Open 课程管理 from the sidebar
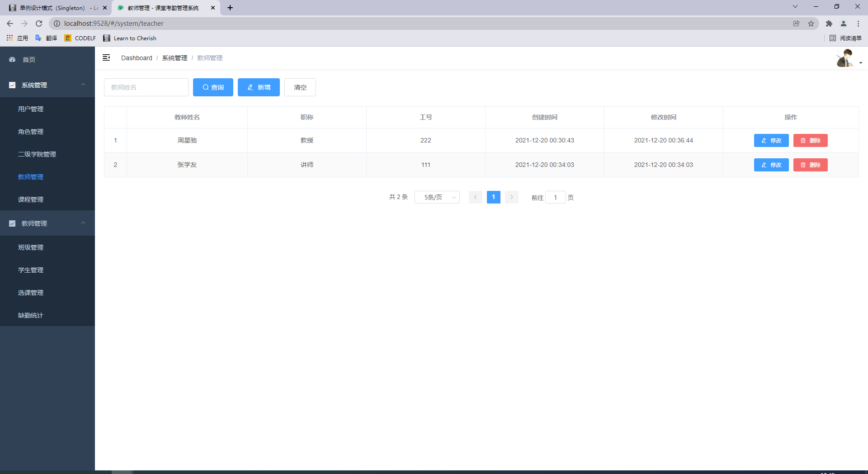The width and height of the screenshot is (868, 474). 30,199
